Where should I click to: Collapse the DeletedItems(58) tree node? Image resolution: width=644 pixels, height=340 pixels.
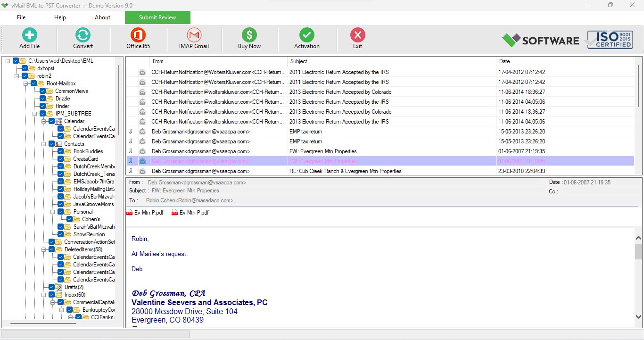click(43, 249)
